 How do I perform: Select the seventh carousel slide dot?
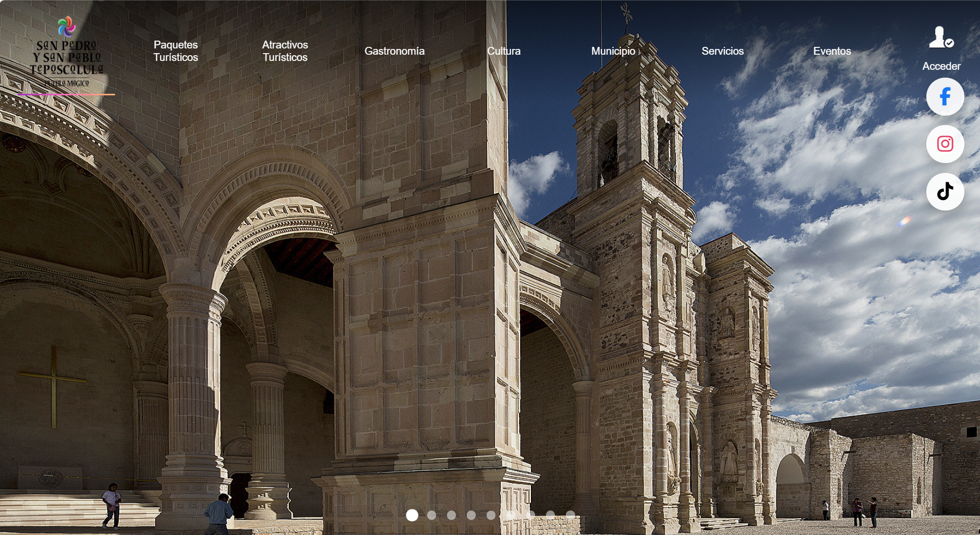pos(531,515)
